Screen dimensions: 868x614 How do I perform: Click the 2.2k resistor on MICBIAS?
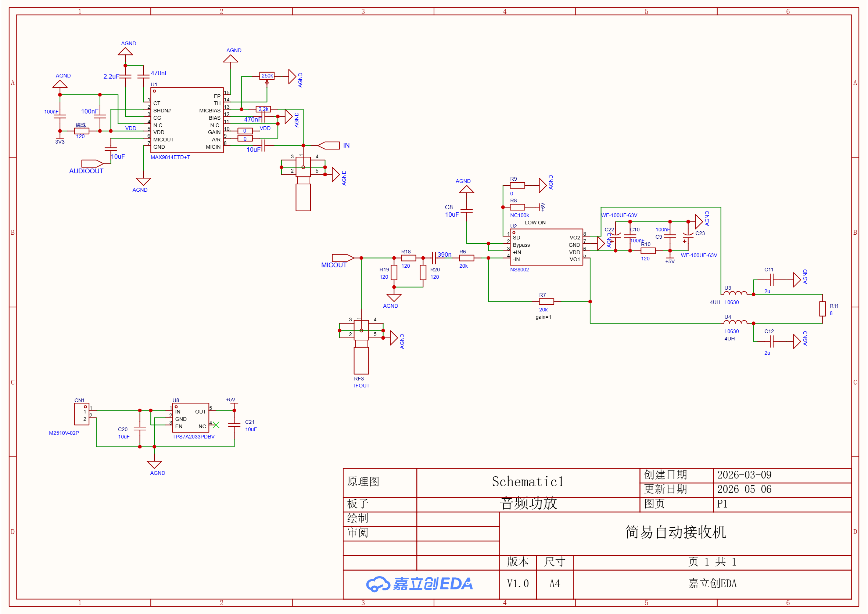(x=263, y=109)
